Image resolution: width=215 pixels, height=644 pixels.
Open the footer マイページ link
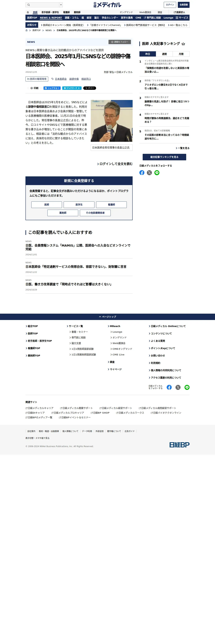(x=115, y=369)
